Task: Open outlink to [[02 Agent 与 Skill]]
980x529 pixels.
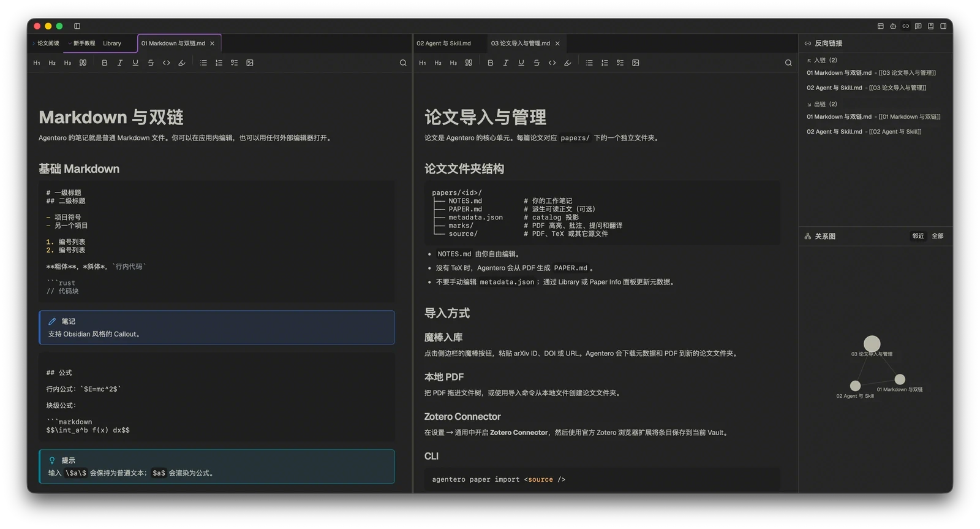Action: click(x=864, y=132)
